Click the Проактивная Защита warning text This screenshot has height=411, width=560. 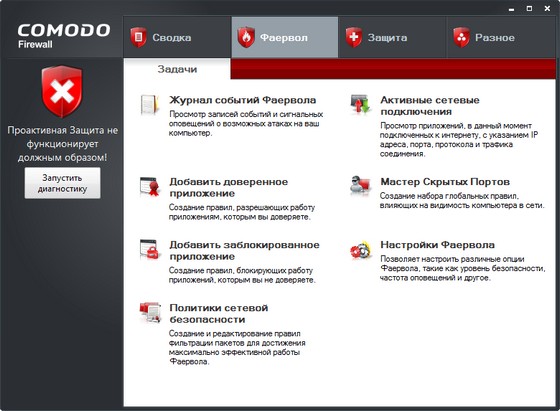pyautogui.click(x=62, y=144)
